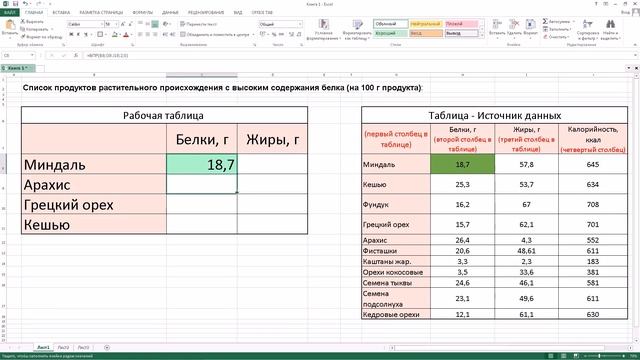
Task: Switch to ФОРМУЛЫ tab
Action: [x=142, y=12]
